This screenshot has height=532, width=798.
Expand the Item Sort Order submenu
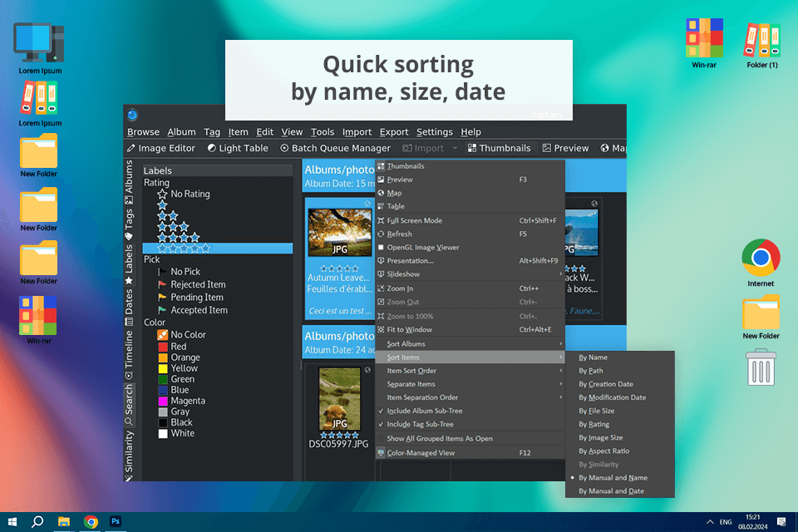[x=470, y=371]
